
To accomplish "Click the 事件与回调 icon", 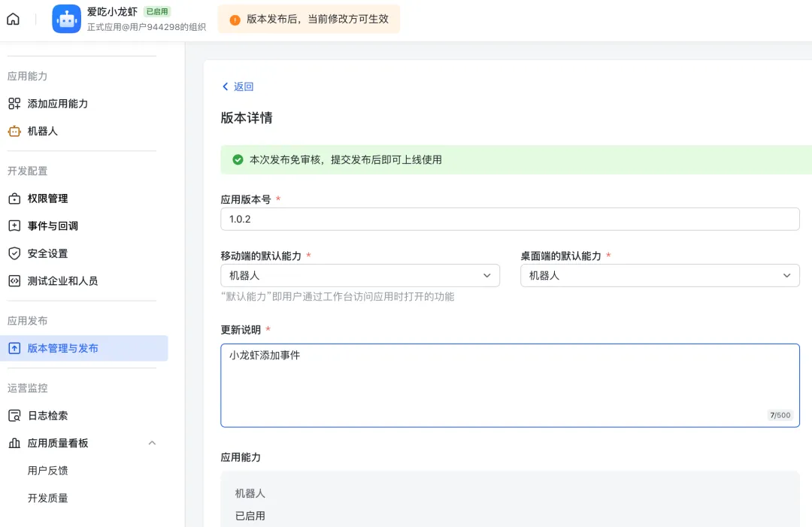I will point(14,226).
